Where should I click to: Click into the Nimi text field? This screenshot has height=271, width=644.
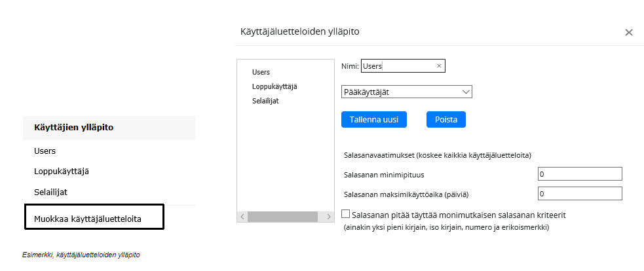tap(398, 66)
